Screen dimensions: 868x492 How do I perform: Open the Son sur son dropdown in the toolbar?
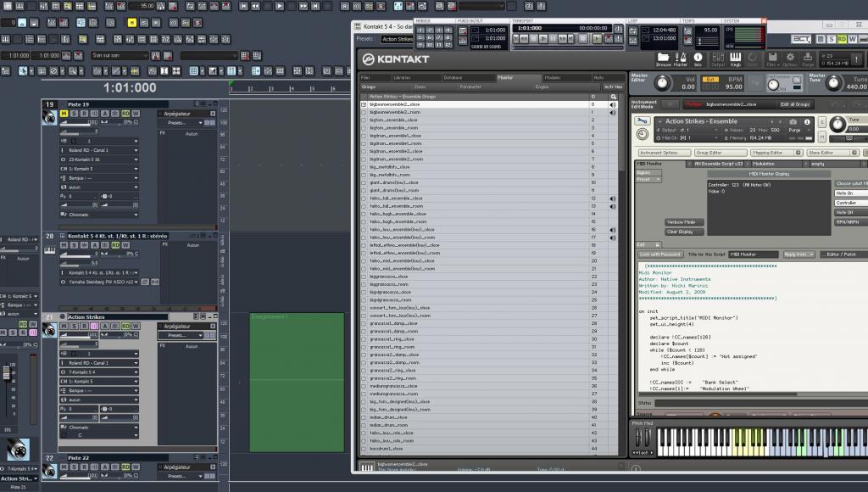tap(119, 55)
